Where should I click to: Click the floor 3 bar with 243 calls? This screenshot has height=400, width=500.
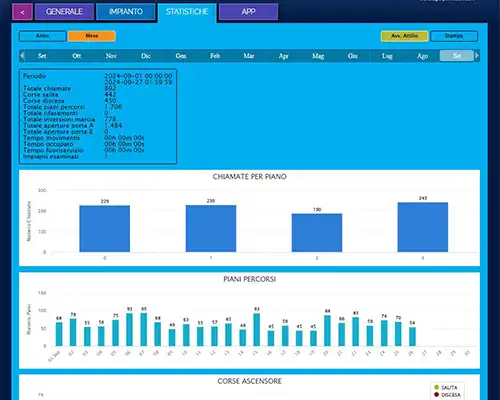pos(423,227)
